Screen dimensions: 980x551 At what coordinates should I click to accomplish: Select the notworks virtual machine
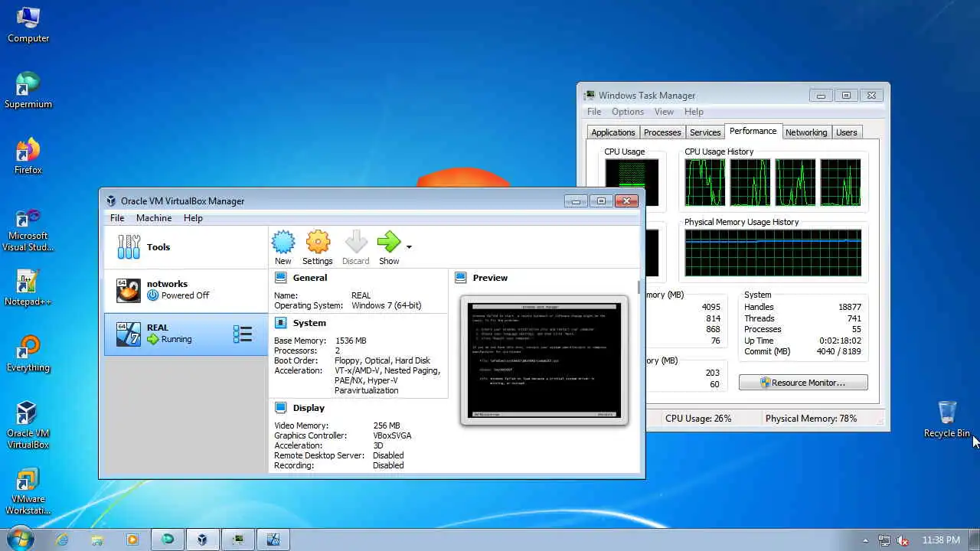pyautogui.click(x=186, y=290)
